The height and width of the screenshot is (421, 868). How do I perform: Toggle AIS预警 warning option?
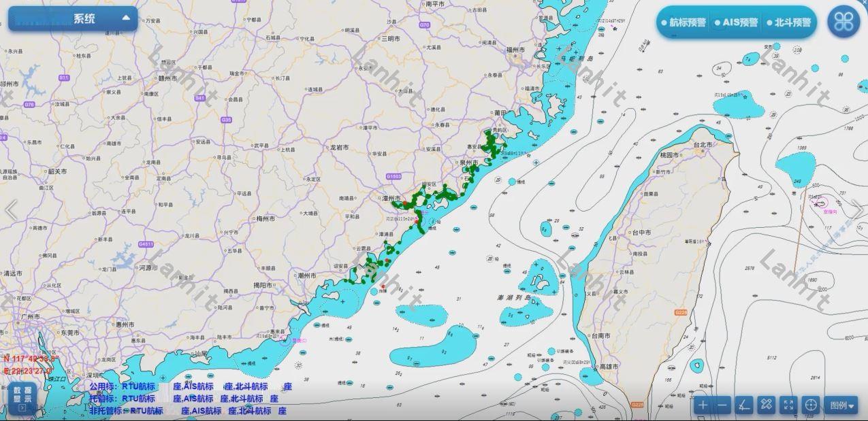pyautogui.click(x=736, y=22)
